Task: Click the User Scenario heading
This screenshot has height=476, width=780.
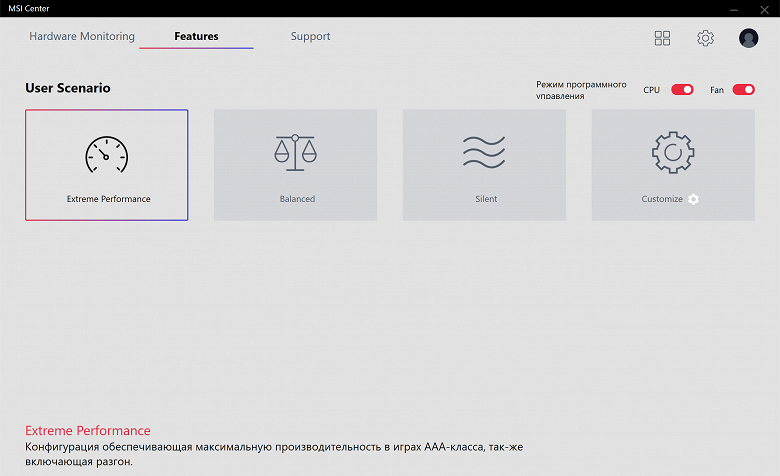Action: click(68, 88)
